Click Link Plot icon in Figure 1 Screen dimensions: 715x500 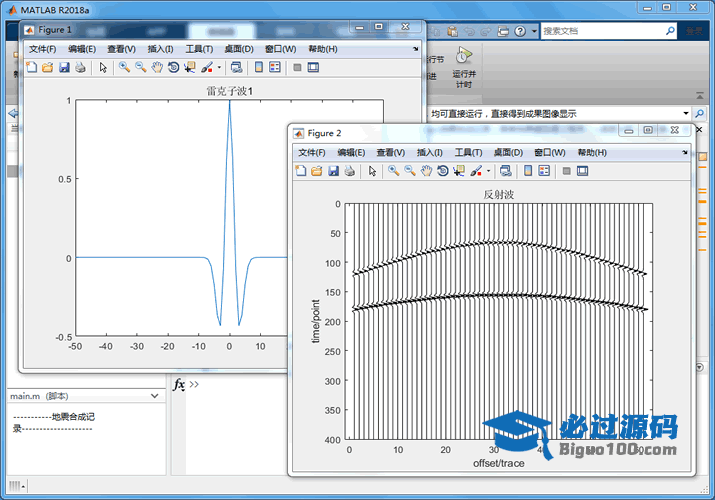click(x=236, y=67)
